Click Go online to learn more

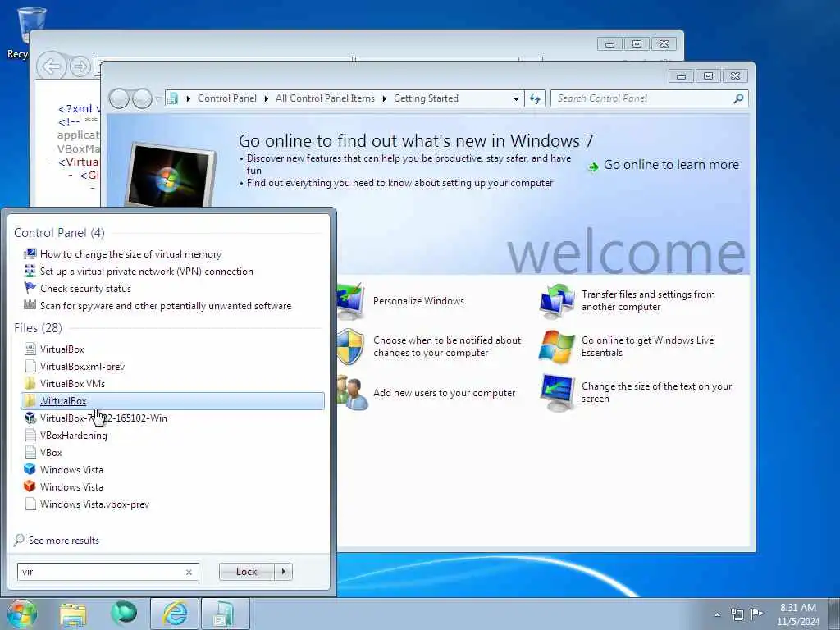tap(671, 165)
